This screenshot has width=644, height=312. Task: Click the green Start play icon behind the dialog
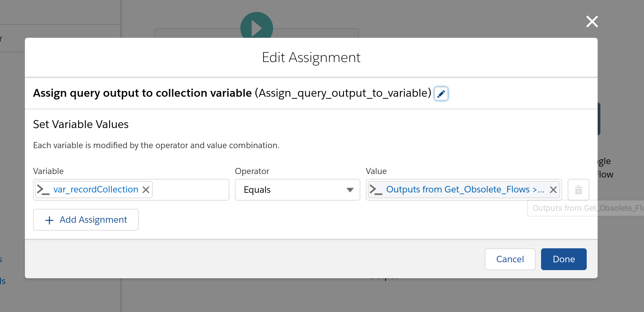pyautogui.click(x=256, y=26)
